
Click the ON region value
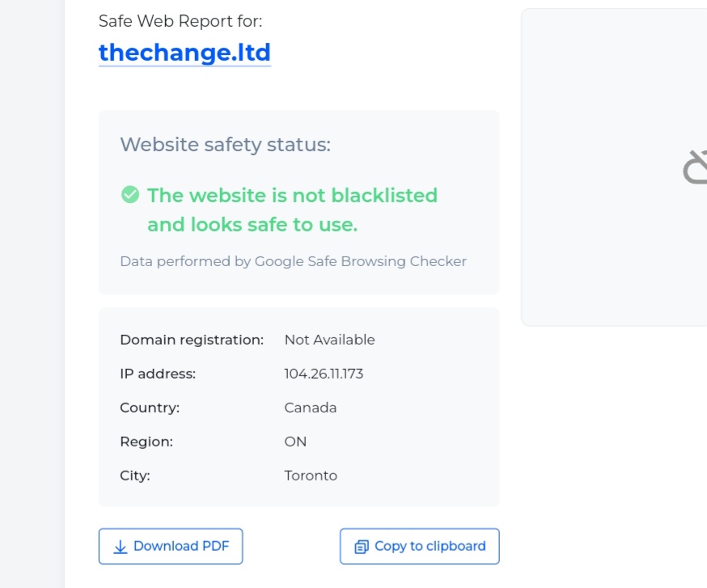tap(295, 442)
